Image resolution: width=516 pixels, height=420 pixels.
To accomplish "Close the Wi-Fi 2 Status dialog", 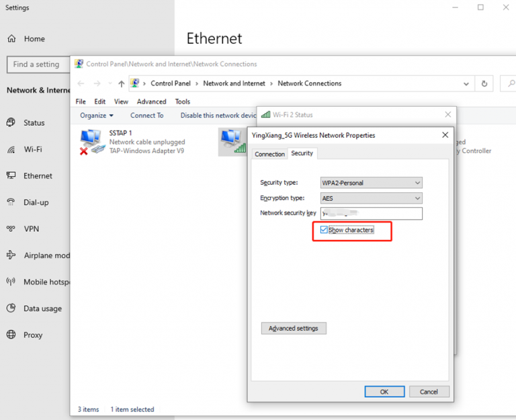I will (448, 114).
